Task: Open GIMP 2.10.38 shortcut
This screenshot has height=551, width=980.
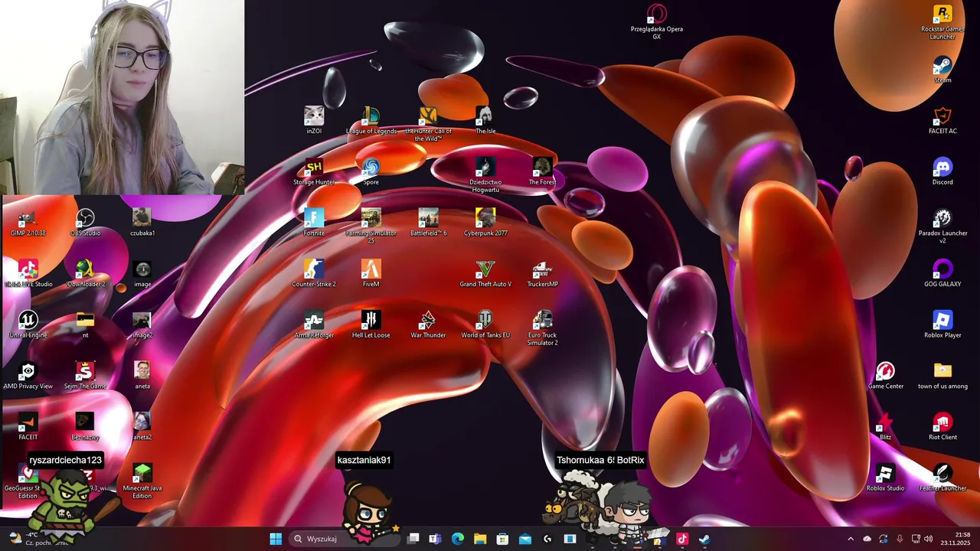Action: click(x=28, y=223)
